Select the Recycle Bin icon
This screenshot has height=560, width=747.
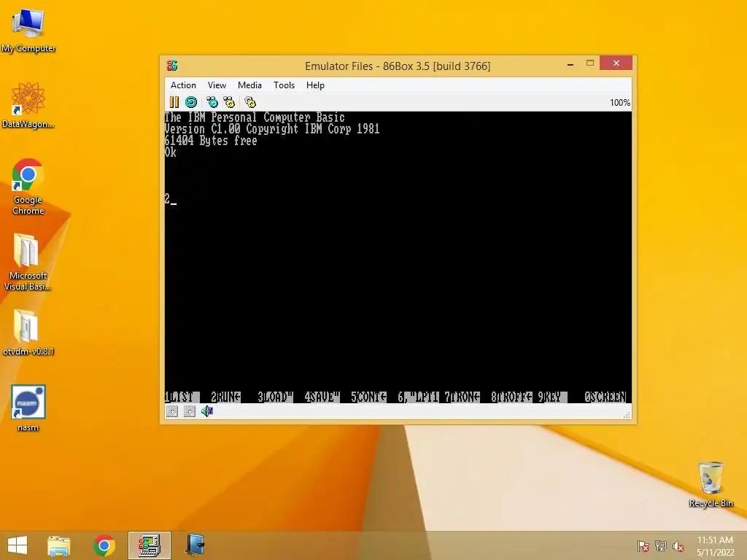(x=711, y=484)
